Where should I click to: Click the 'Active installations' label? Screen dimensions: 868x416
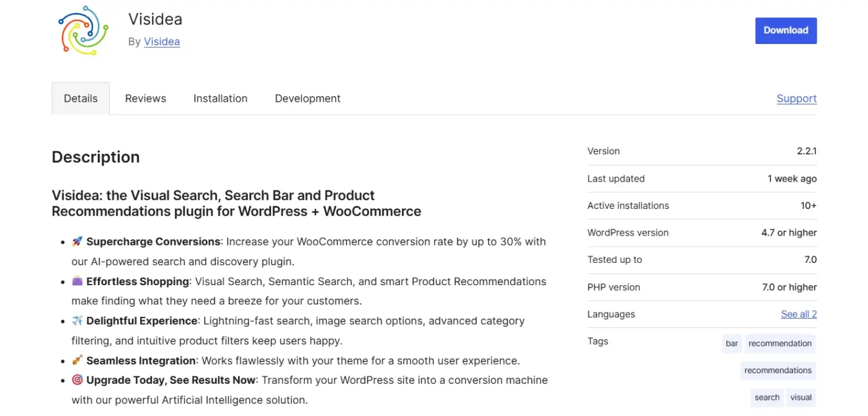tap(628, 206)
